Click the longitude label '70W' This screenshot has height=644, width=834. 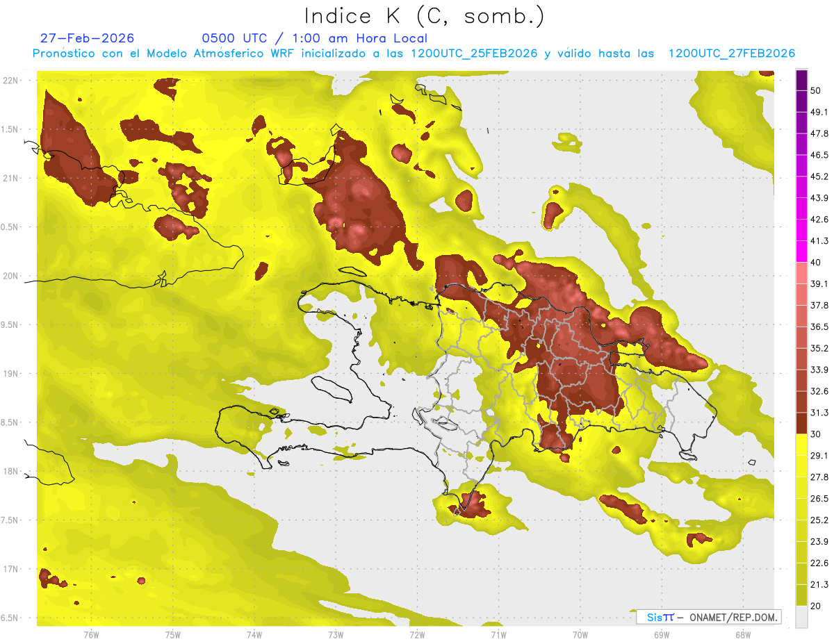[580, 634]
